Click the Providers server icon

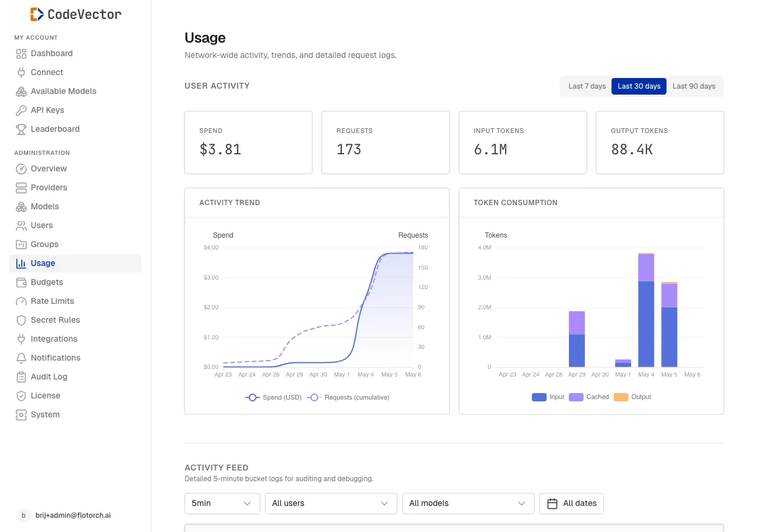click(21, 187)
